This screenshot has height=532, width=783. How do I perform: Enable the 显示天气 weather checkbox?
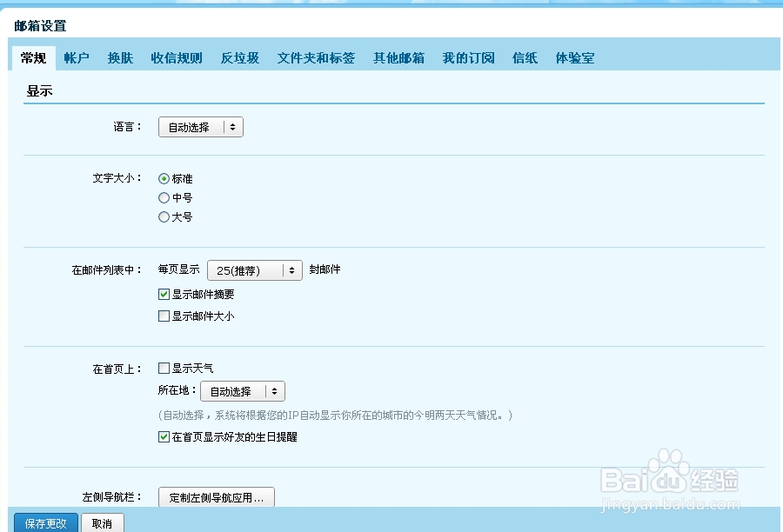click(x=164, y=368)
